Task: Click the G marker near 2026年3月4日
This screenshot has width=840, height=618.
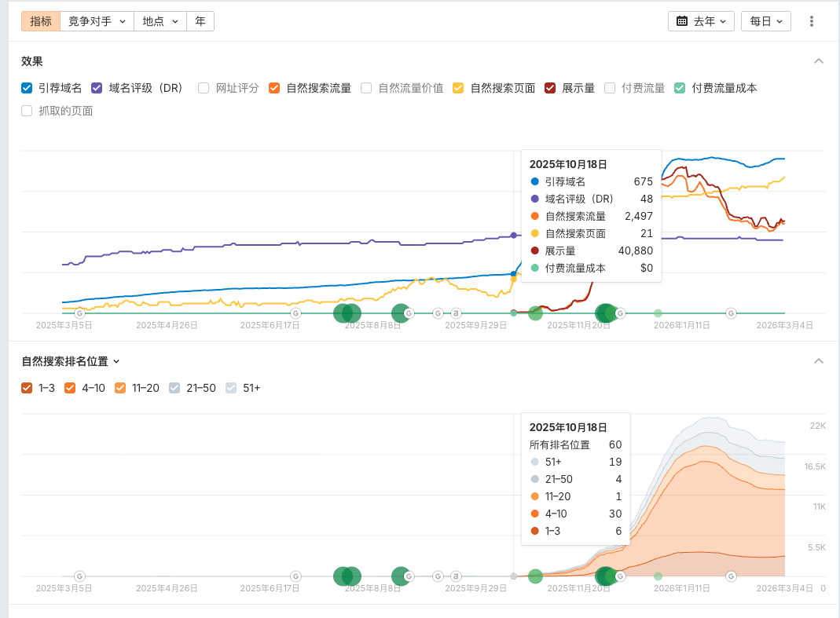Action: (x=730, y=313)
